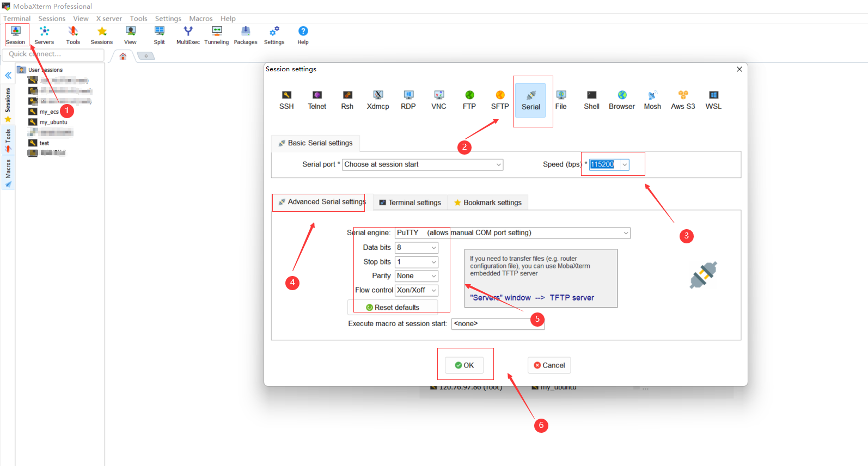Open the X server menu
The image size is (868, 466).
tap(109, 19)
